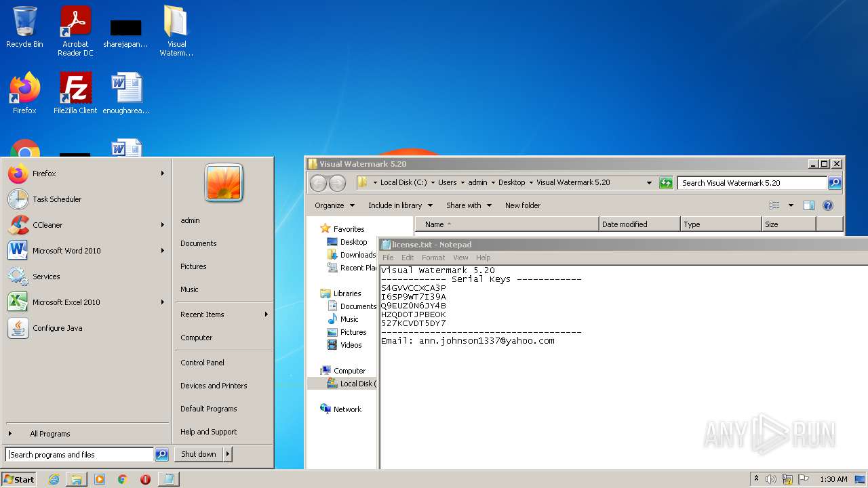Open Task Scheduler from Start menu
This screenshot has height=488, width=868.
(x=87, y=199)
